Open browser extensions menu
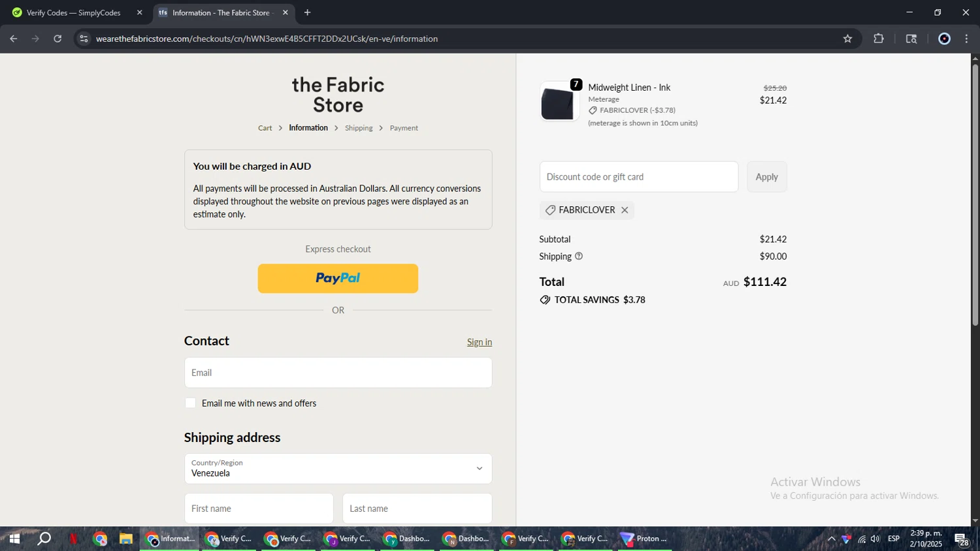The height and width of the screenshot is (551, 980). pos(879,39)
